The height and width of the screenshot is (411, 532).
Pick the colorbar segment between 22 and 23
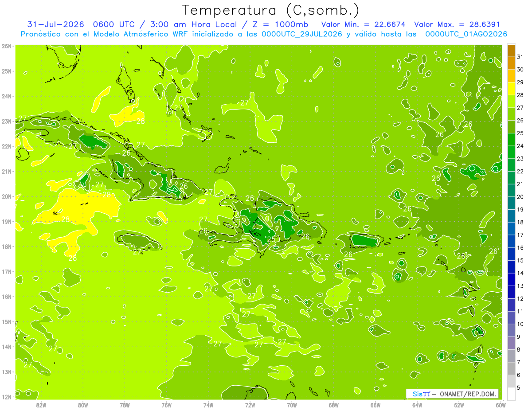512,164
